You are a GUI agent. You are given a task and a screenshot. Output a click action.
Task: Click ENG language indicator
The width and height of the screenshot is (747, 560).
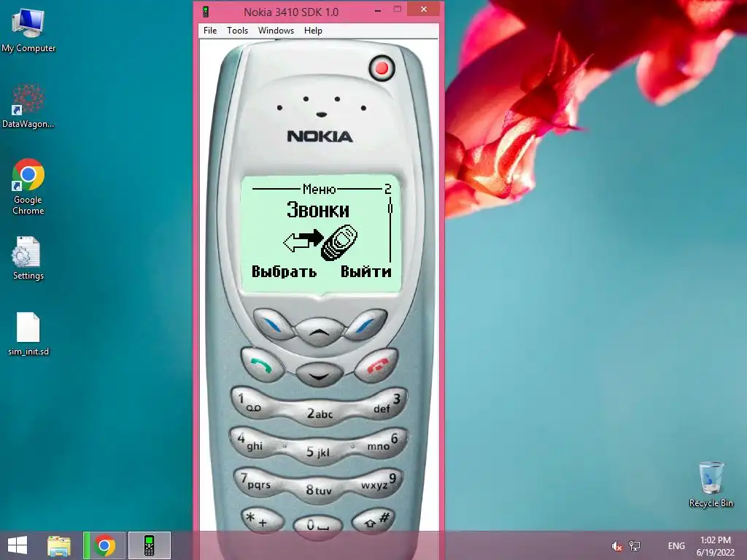pyautogui.click(x=676, y=545)
